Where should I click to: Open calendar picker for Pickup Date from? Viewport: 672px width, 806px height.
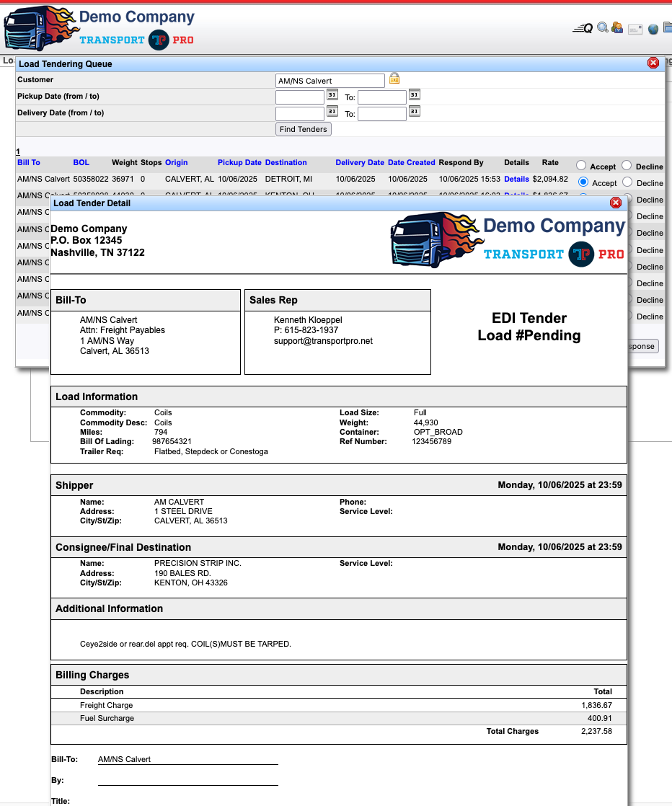332,94
